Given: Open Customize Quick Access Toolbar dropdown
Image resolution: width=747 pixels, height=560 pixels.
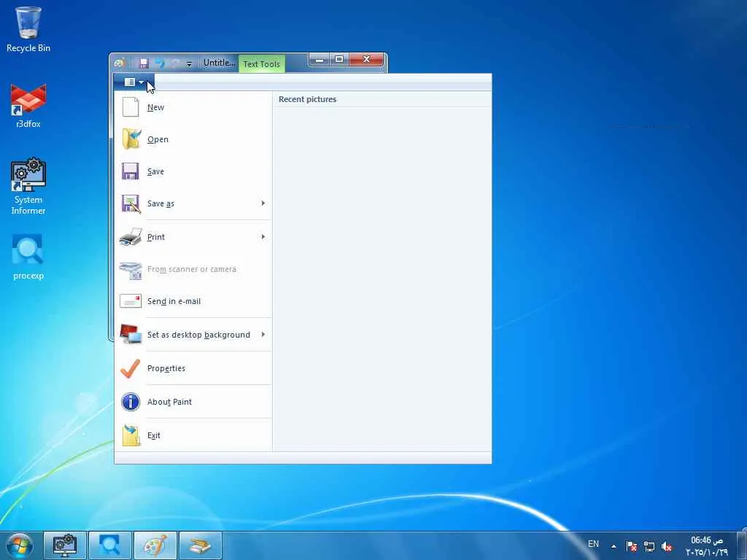Looking at the screenshot, I should coord(189,64).
